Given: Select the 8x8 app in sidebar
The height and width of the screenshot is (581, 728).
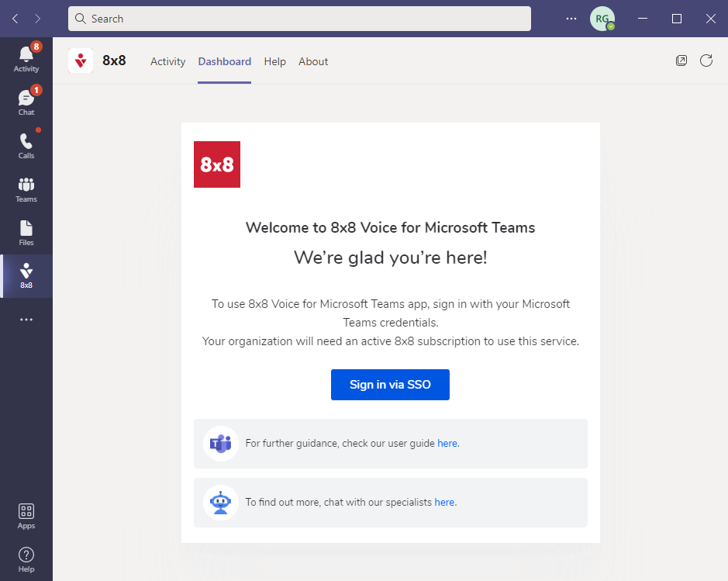Looking at the screenshot, I should [x=26, y=276].
